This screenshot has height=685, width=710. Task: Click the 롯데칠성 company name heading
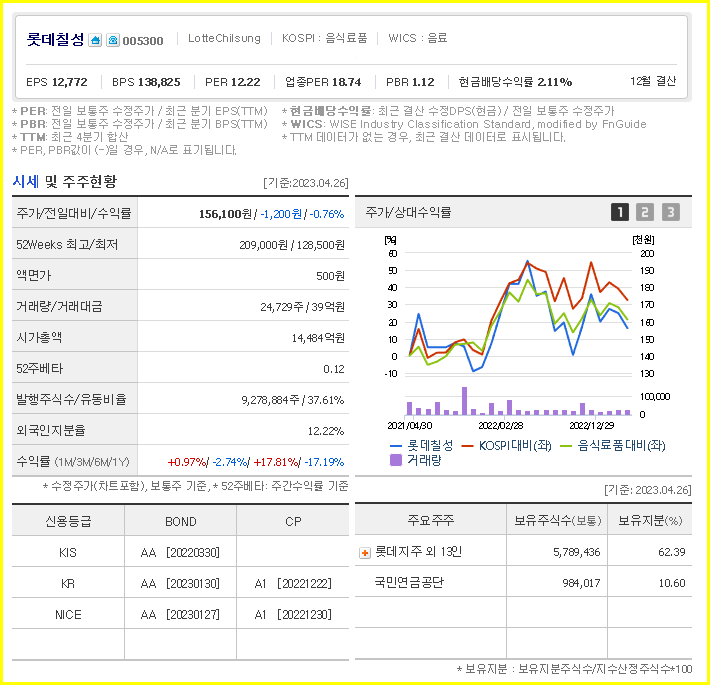tap(55, 40)
